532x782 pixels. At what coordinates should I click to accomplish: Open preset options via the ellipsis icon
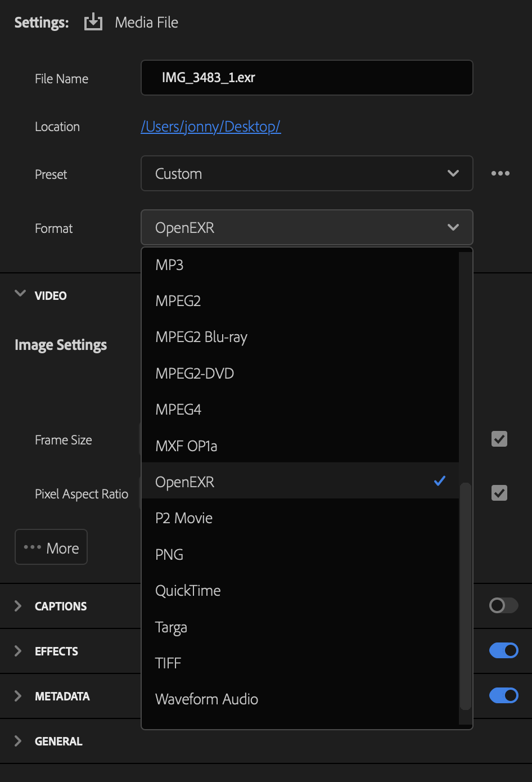(500, 173)
